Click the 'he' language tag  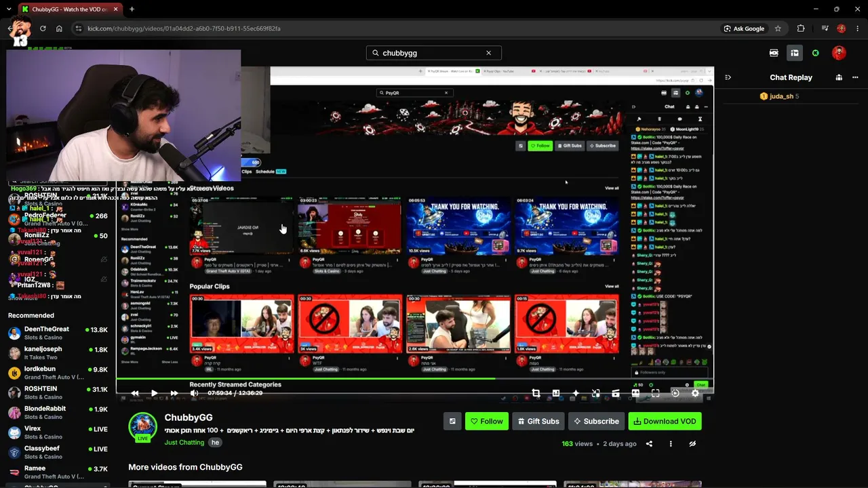(215, 443)
